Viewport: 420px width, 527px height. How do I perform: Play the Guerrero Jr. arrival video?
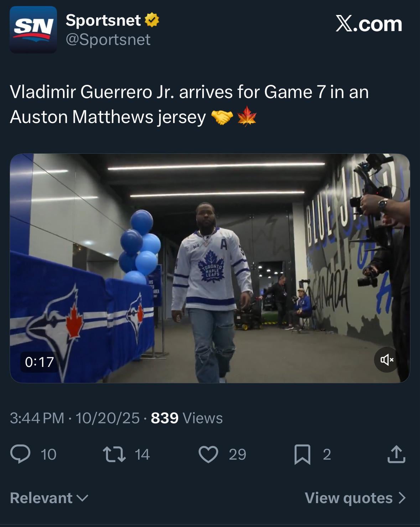(210, 268)
